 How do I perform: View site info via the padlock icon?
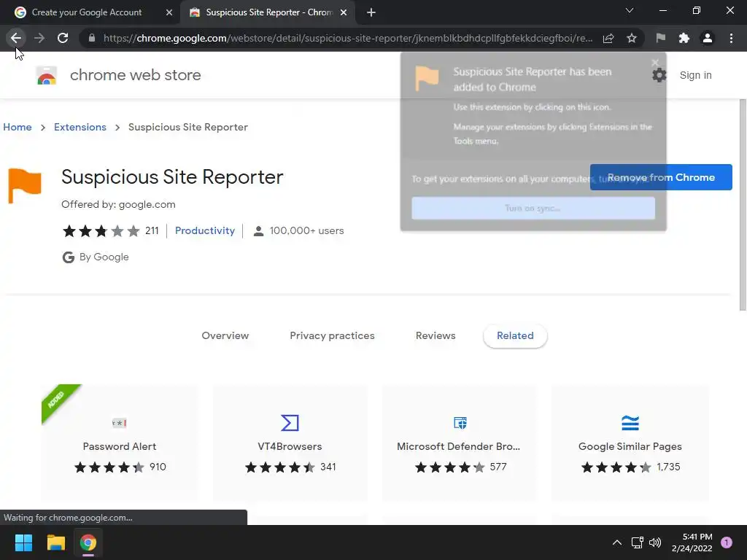pyautogui.click(x=92, y=38)
